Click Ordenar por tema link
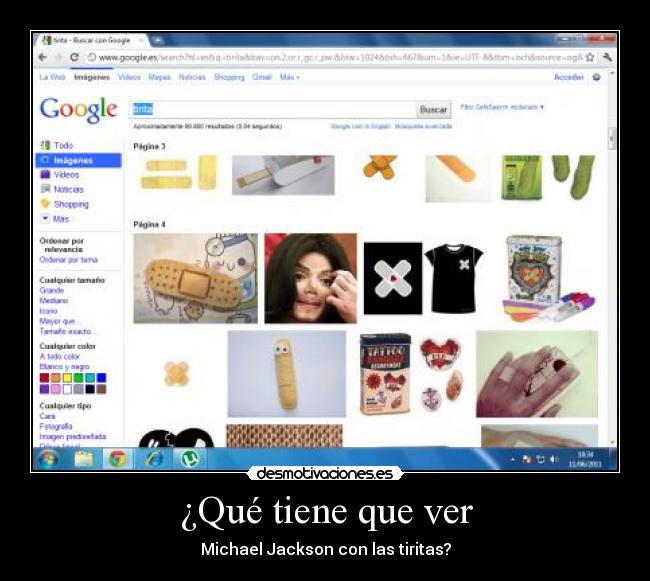The width and height of the screenshot is (650, 581). click(69, 260)
